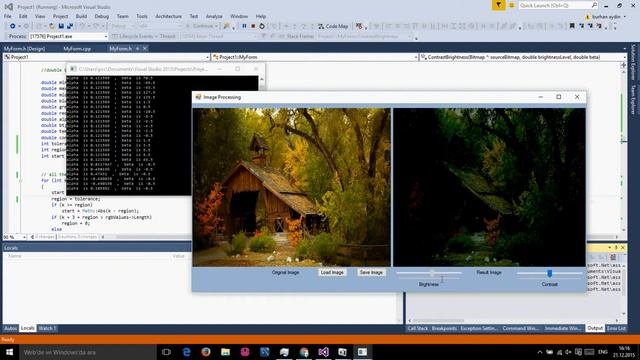
Task: Click Load Image button
Action: click(332, 272)
